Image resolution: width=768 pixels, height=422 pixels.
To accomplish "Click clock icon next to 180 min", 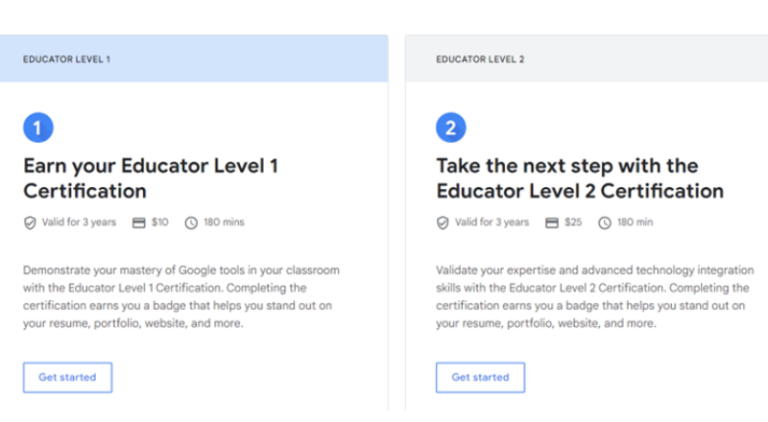I will click(604, 222).
